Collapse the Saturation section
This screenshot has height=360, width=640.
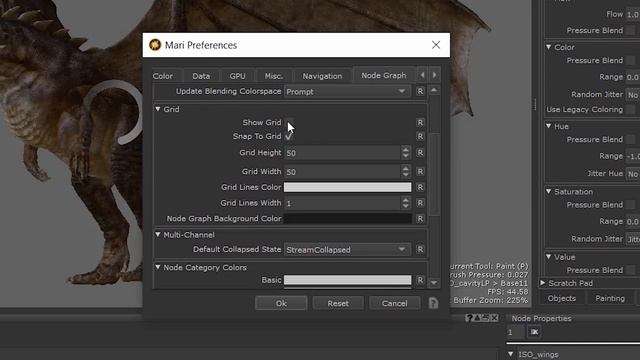549,192
